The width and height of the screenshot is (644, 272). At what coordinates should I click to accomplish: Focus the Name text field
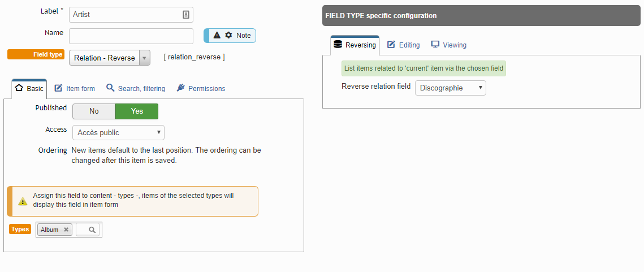(x=131, y=36)
